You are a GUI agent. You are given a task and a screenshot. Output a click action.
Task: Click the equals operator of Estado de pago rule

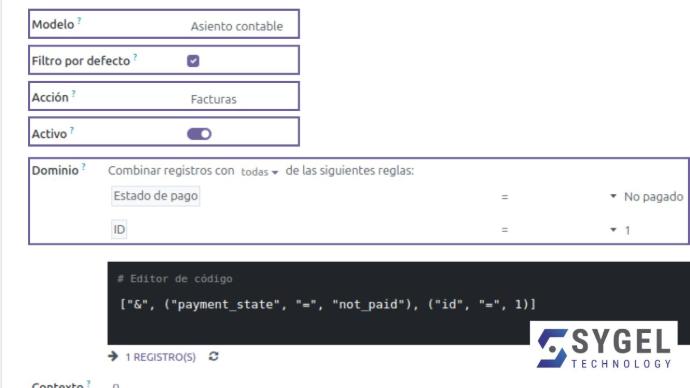(505, 197)
